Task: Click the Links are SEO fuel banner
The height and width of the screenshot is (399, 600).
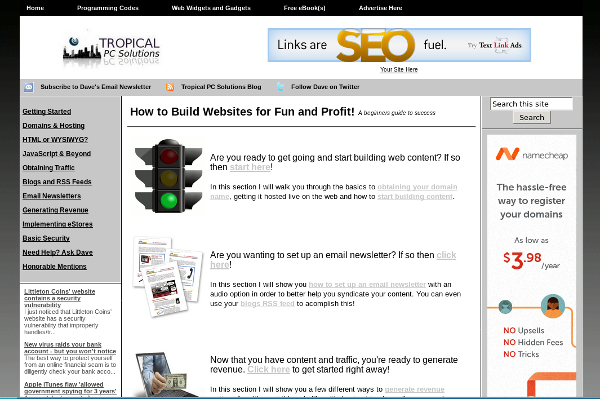Action: click(399, 45)
